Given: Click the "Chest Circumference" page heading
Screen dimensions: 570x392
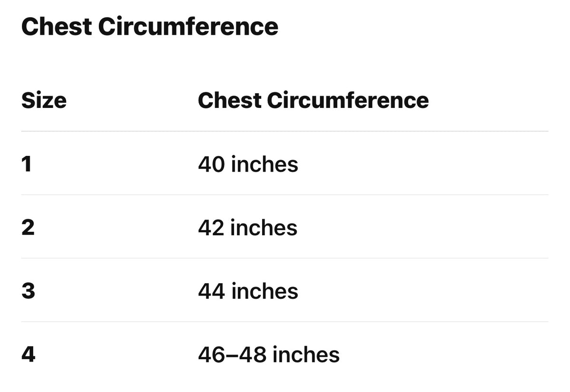Looking at the screenshot, I should click(150, 27).
